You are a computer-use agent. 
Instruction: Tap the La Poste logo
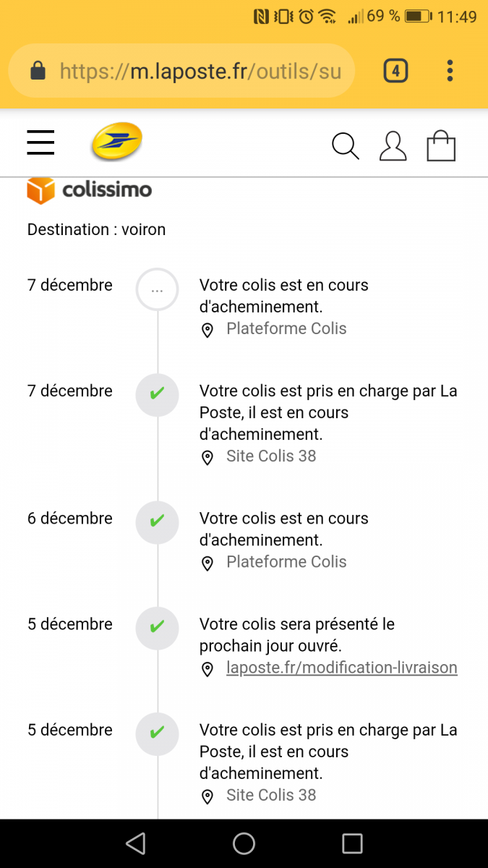point(116,142)
